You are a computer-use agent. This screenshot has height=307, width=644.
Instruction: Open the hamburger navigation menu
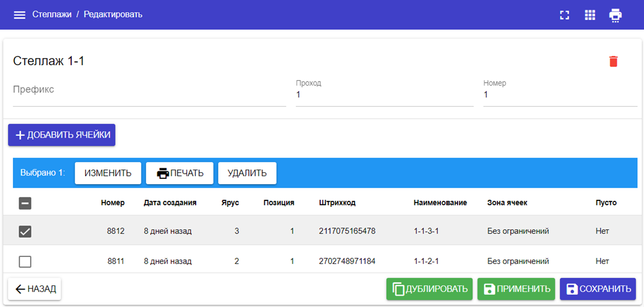20,15
